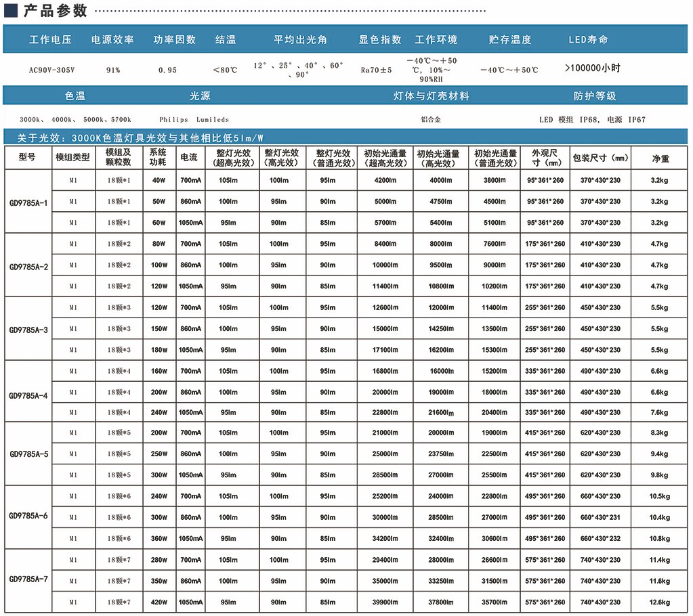Select the 光源 header
Viewport: 693px width, 616px height.
pyautogui.click(x=200, y=96)
